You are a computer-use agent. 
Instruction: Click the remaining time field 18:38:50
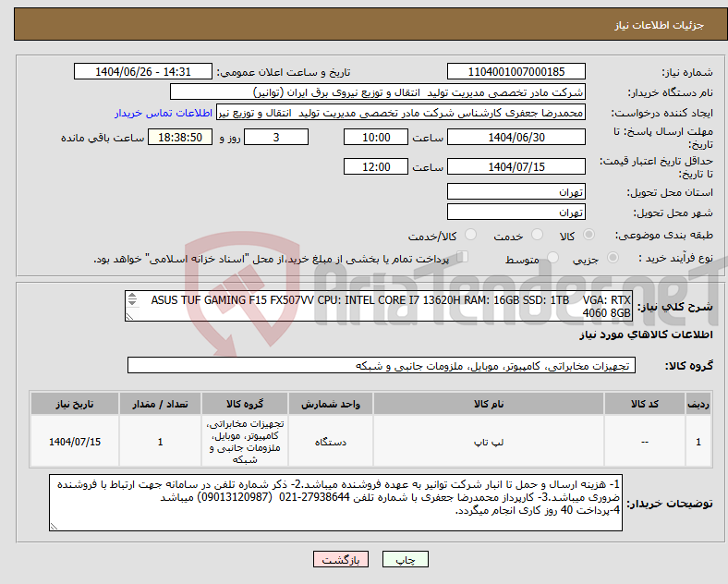[x=180, y=138]
